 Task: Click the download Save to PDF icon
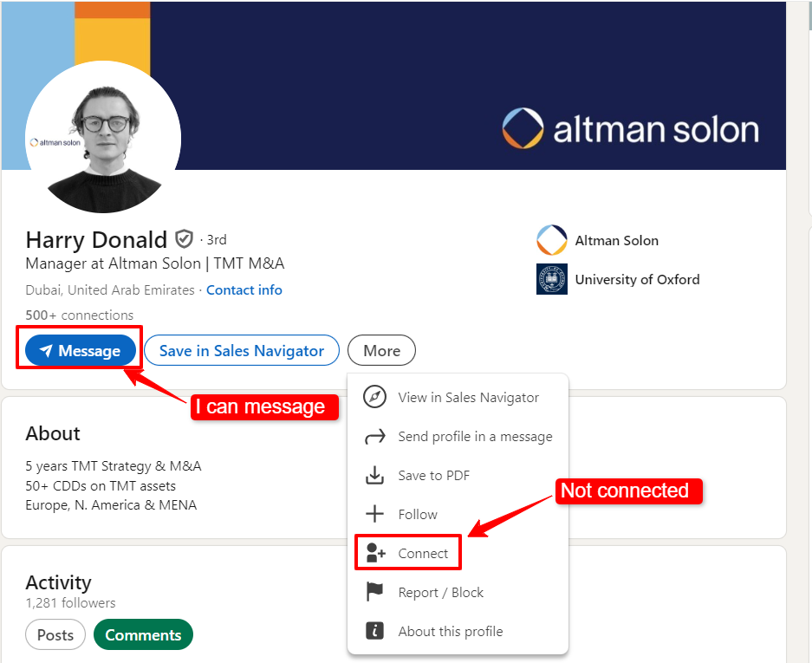point(374,476)
